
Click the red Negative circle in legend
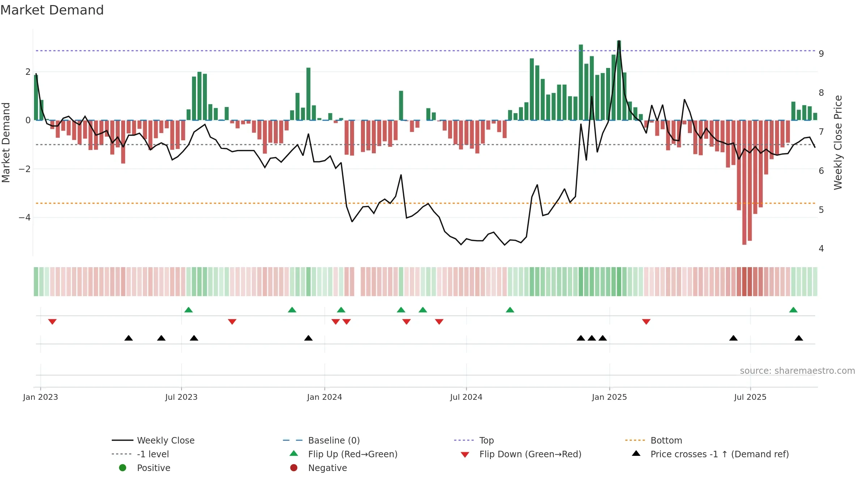coord(294,468)
